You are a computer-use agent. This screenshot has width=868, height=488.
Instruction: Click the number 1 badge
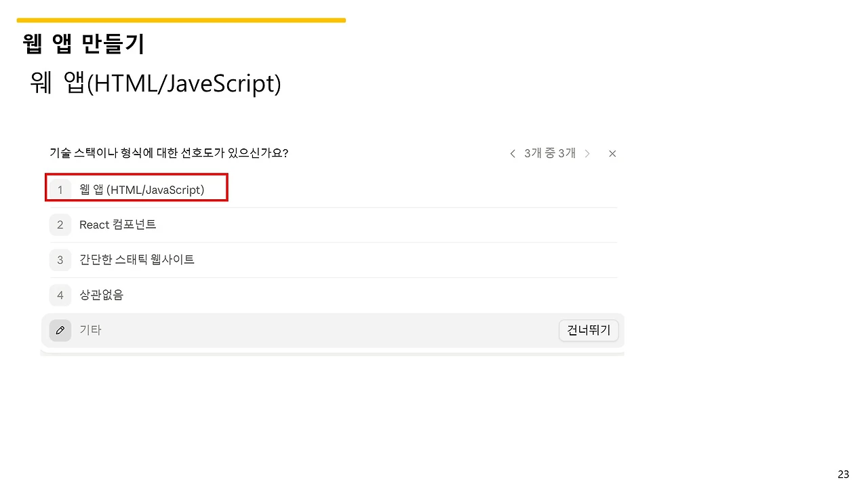60,190
